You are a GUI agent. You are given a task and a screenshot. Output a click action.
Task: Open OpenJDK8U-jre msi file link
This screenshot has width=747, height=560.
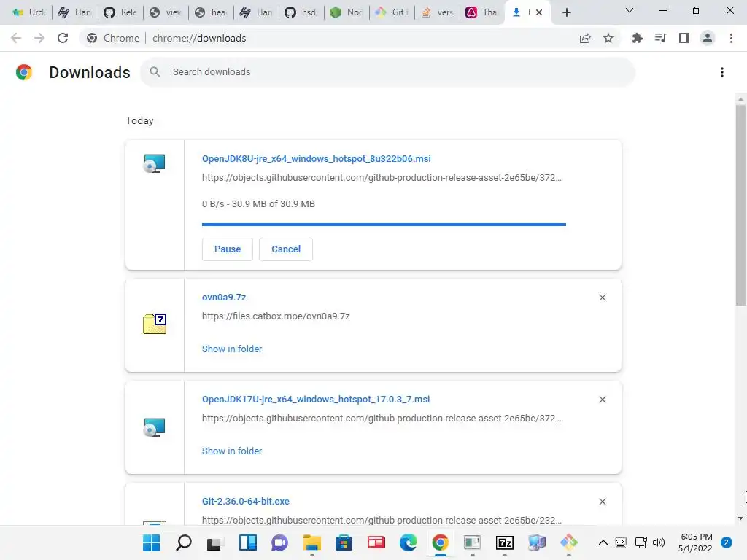tap(316, 158)
